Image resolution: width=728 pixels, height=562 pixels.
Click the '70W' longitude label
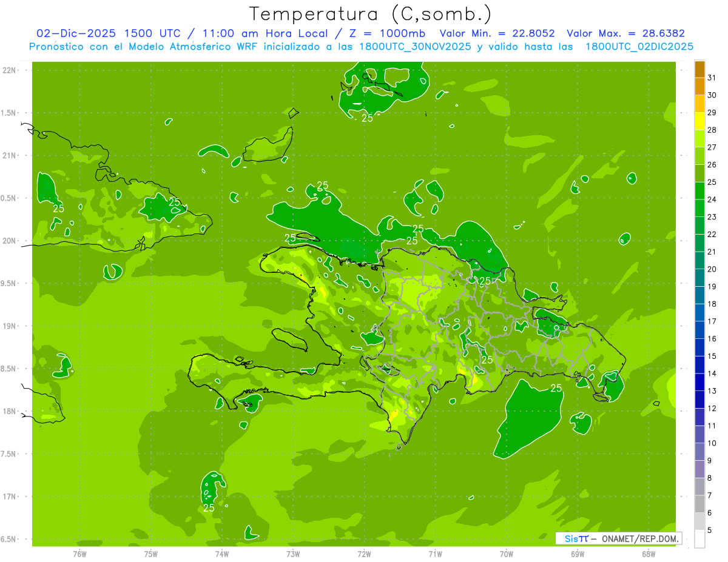[x=507, y=554]
